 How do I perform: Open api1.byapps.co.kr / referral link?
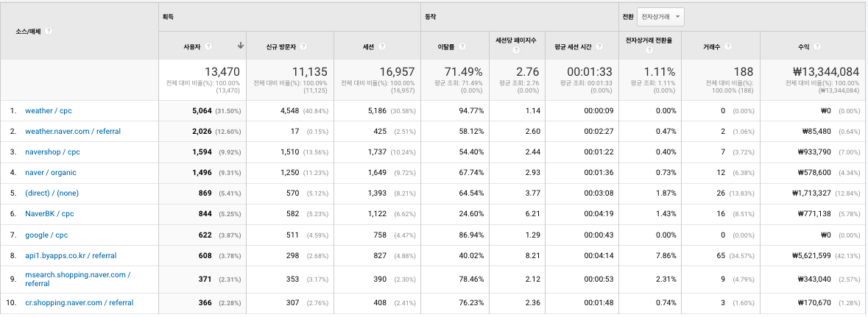pyautogui.click(x=70, y=256)
